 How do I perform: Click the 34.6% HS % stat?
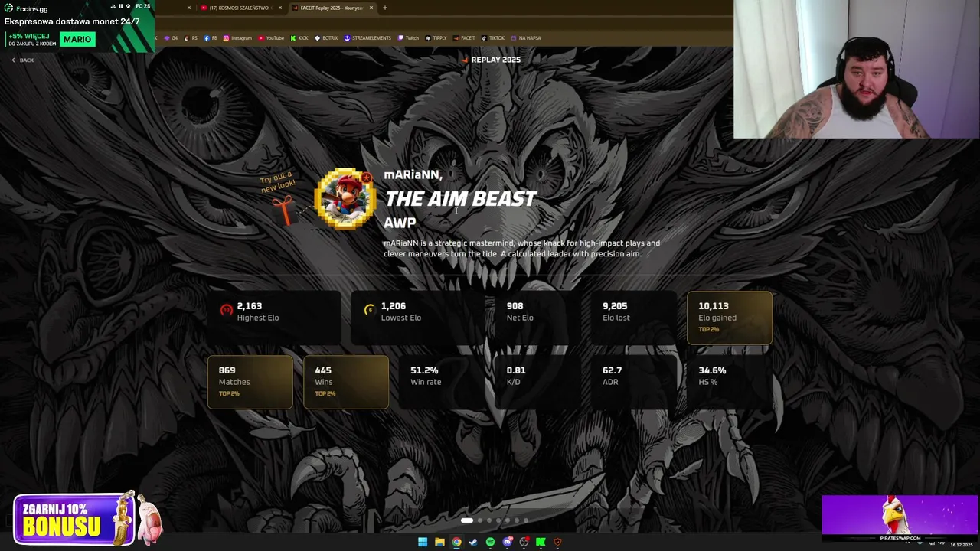pos(730,382)
